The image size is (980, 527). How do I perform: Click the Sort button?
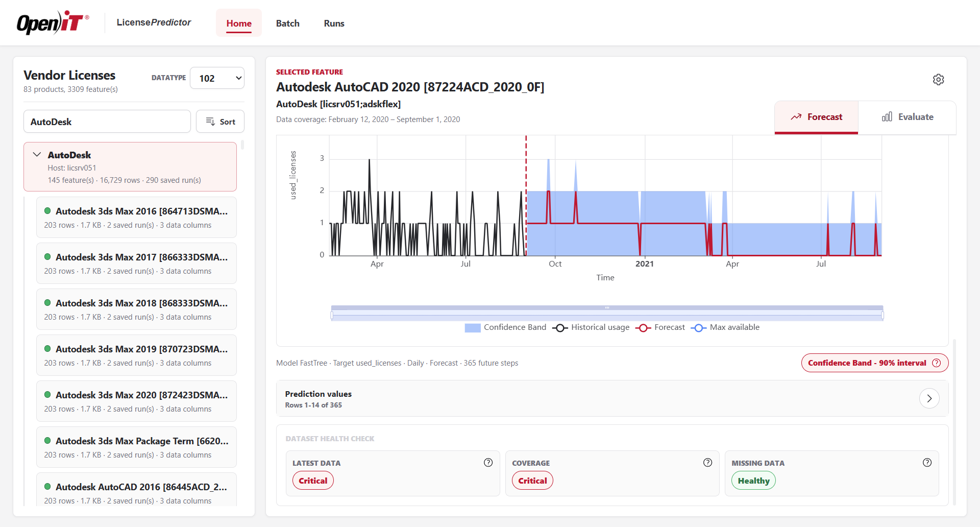pyautogui.click(x=220, y=122)
